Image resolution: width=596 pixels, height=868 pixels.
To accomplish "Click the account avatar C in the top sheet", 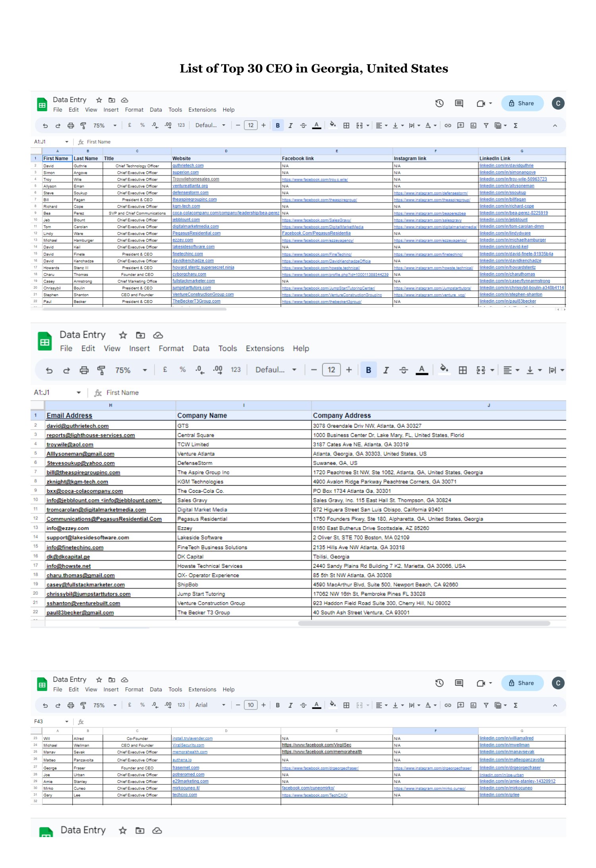I will click(558, 103).
